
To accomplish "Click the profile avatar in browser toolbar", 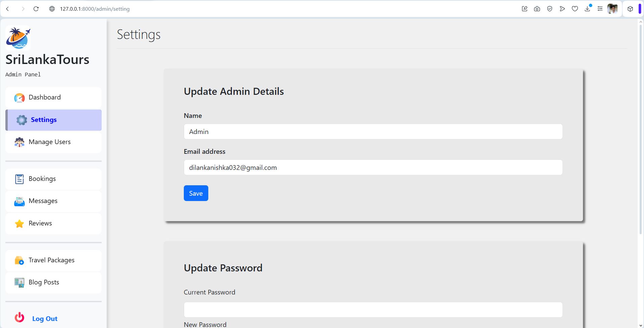I will [x=612, y=9].
